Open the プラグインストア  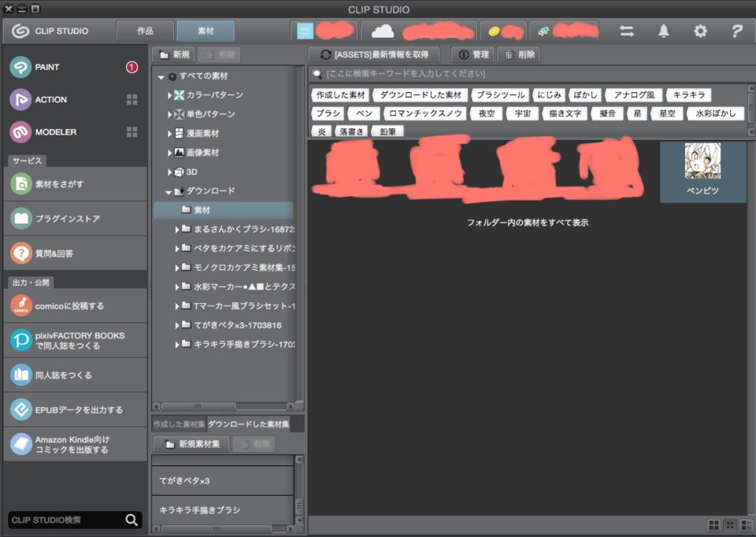coord(75,218)
